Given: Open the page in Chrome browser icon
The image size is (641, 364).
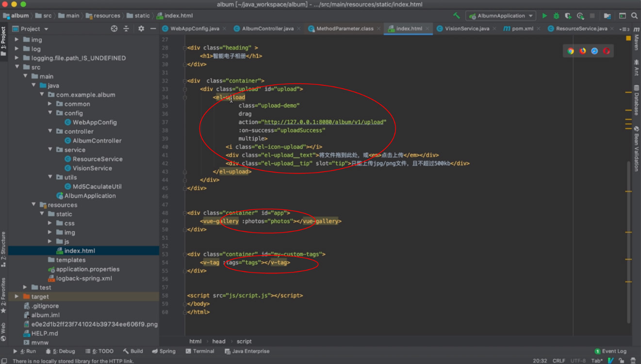Looking at the screenshot, I should pos(571,51).
